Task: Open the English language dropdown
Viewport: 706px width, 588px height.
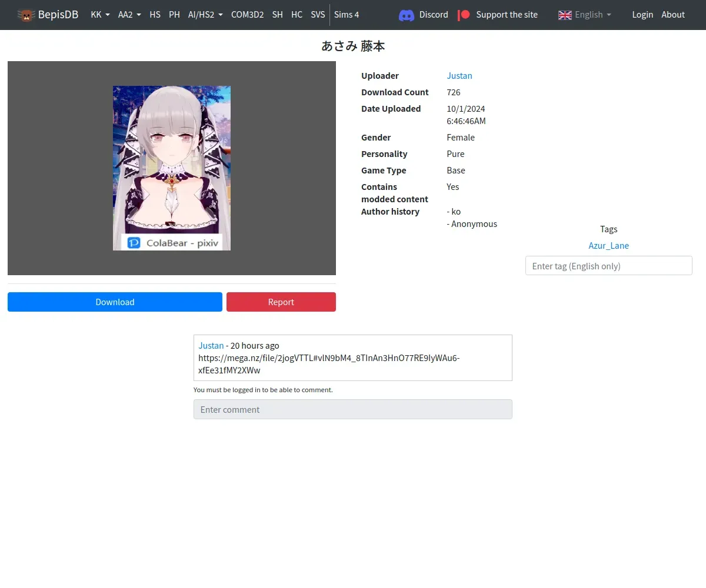Action: [592, 15]
